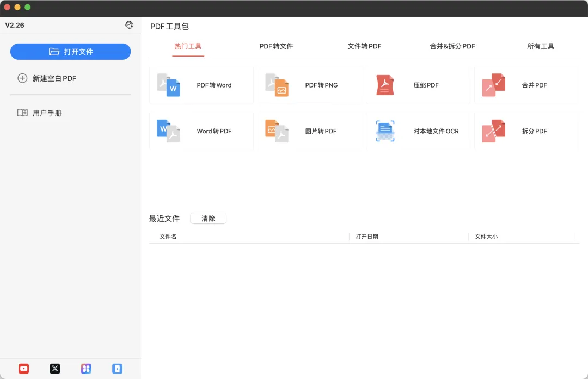This screenshot has height=379, width=588.
Task: Click the PDF转PNG tool icon
Action: click(277, 85)
